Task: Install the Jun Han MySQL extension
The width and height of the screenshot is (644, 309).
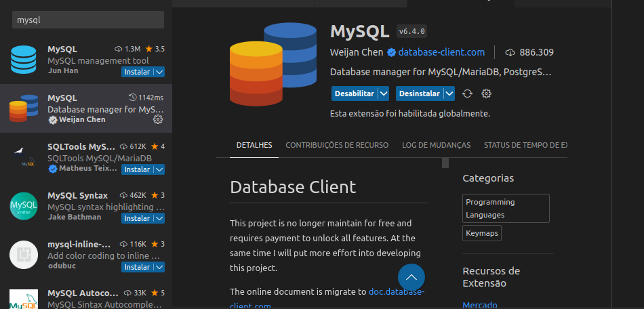Action: click(137, 72)
